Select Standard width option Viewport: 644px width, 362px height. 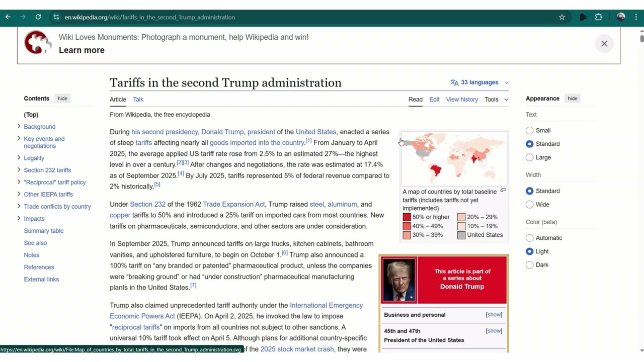(x=530, y=191)
